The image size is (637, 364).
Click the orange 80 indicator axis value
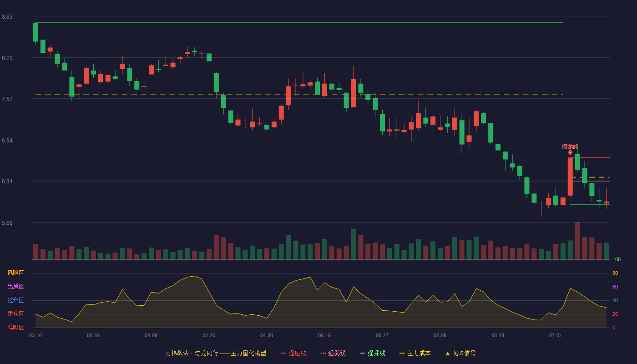[615, 273]
